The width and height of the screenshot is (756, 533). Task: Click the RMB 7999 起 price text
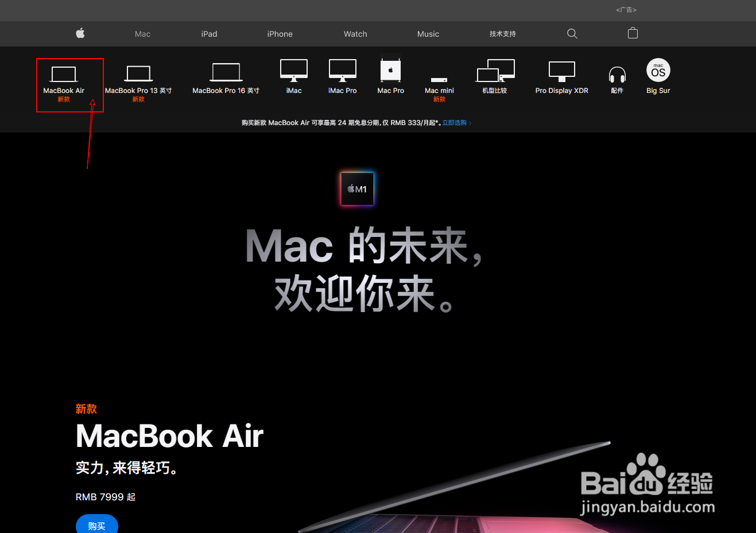106,497
